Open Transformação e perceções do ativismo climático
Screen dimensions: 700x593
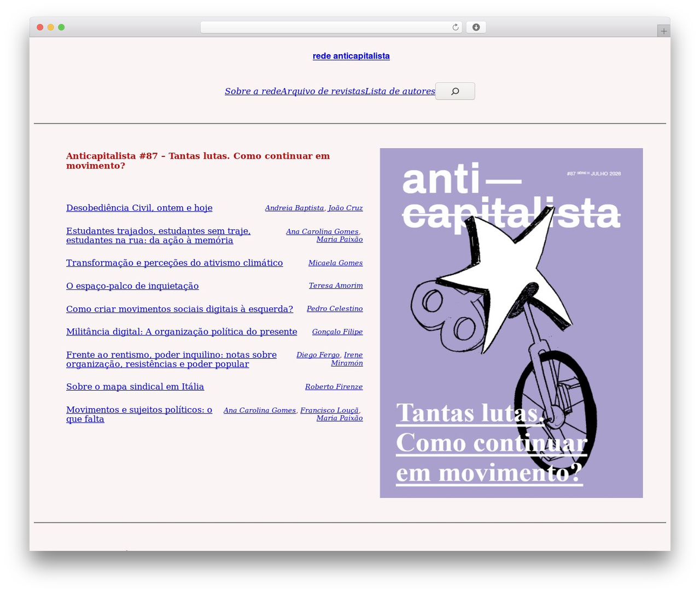tap(174, 263)
